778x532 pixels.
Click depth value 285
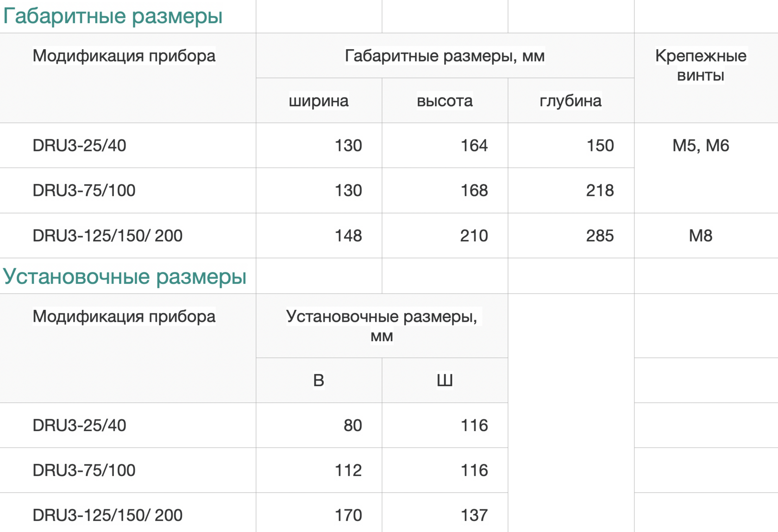pyautogui.click(x=600, y=236)
